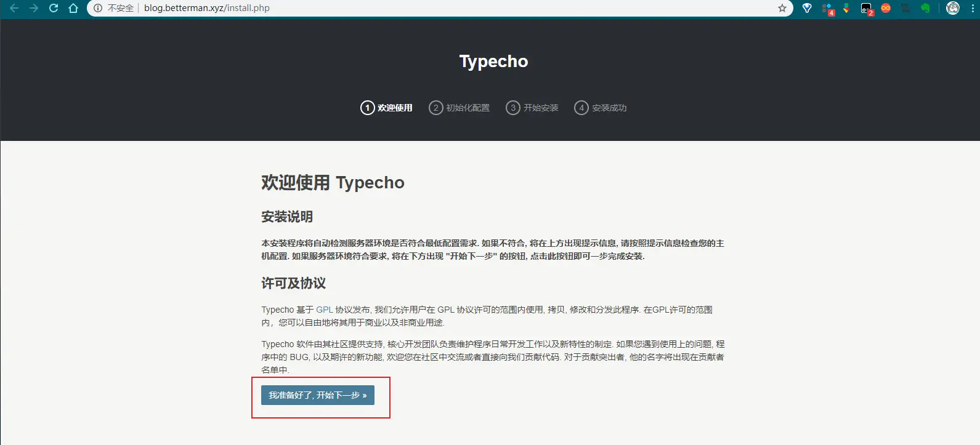980x445 pixels.
Task: Select step 2 初始化配置
Action: 459,108
